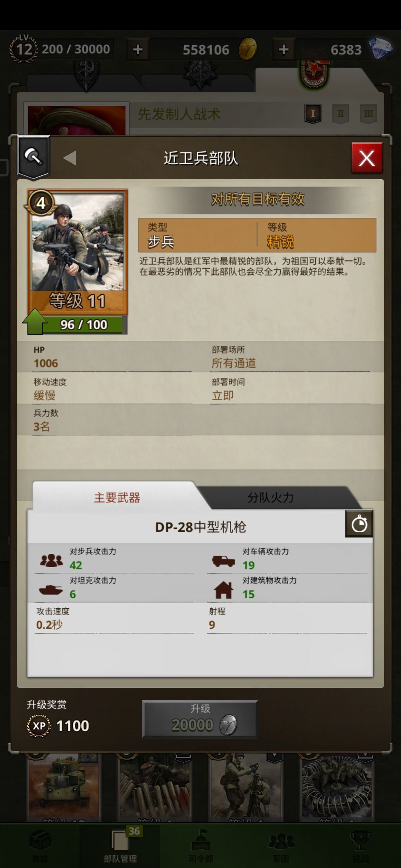Click the 96 / 100 card progress bar
The width and height of the screenshot is (401, 868).
tap(85, 325)
